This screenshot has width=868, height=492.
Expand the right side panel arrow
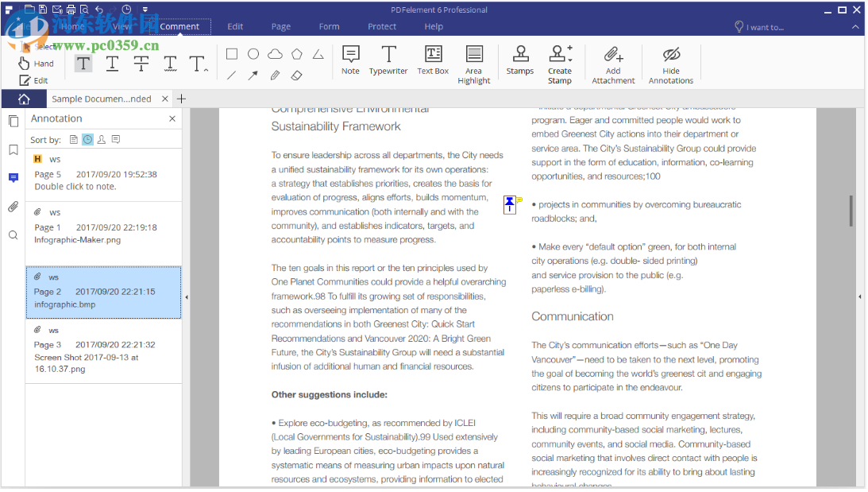pos(859,296)
